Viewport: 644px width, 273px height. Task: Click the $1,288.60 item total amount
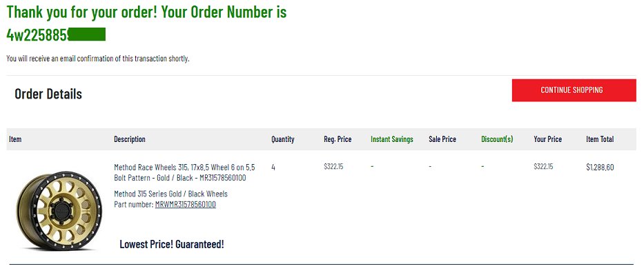600,168
